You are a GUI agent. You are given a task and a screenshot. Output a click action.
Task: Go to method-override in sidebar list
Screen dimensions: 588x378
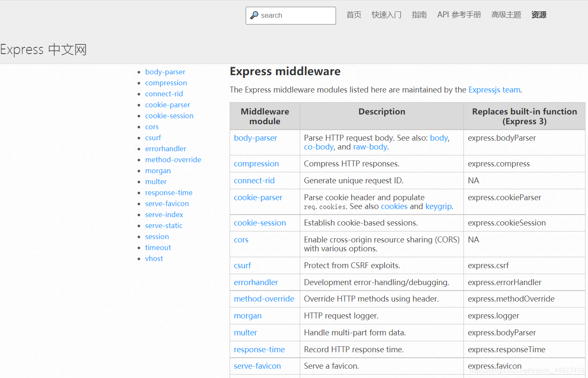(173, 160)
